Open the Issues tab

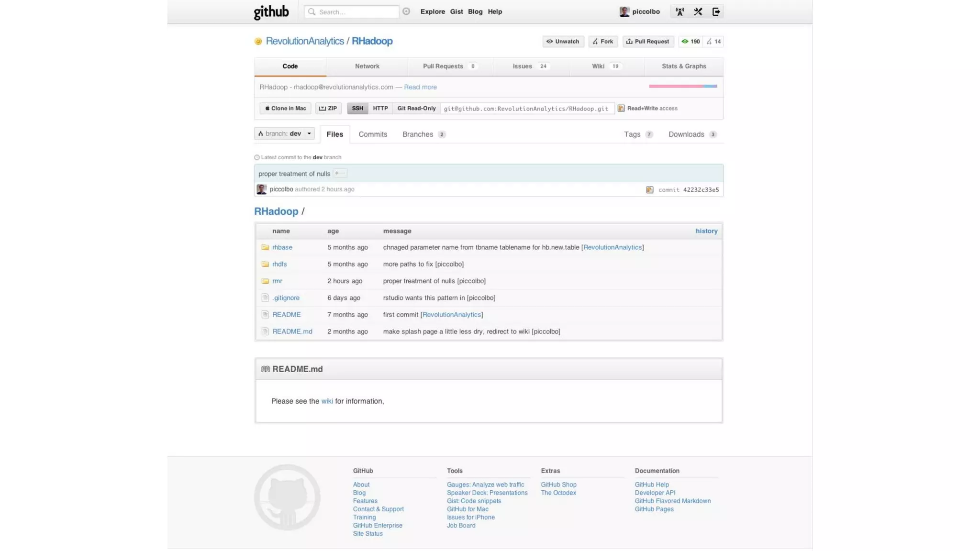[x=531, y=66]
